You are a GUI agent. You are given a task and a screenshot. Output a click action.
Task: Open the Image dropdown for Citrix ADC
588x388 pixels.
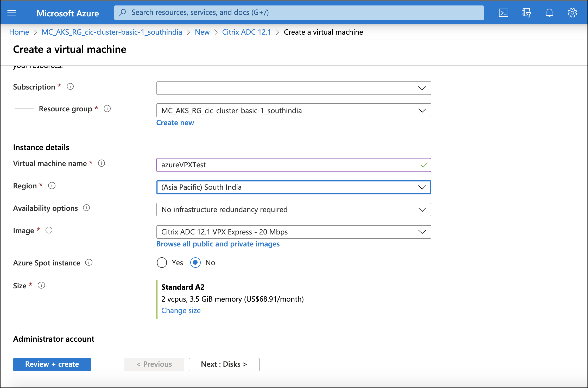pyautogui.click(x=294, y=232)
